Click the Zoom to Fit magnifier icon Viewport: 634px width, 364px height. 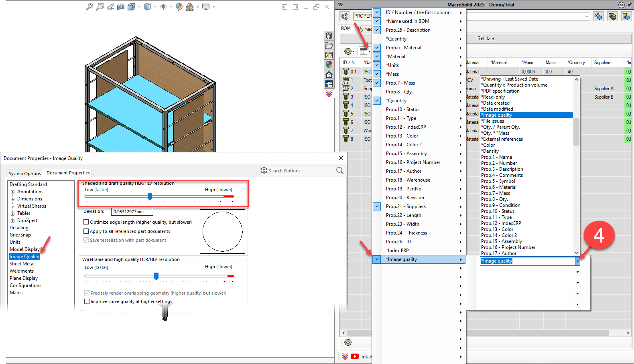pyautogui.click(x=89, y=7)
